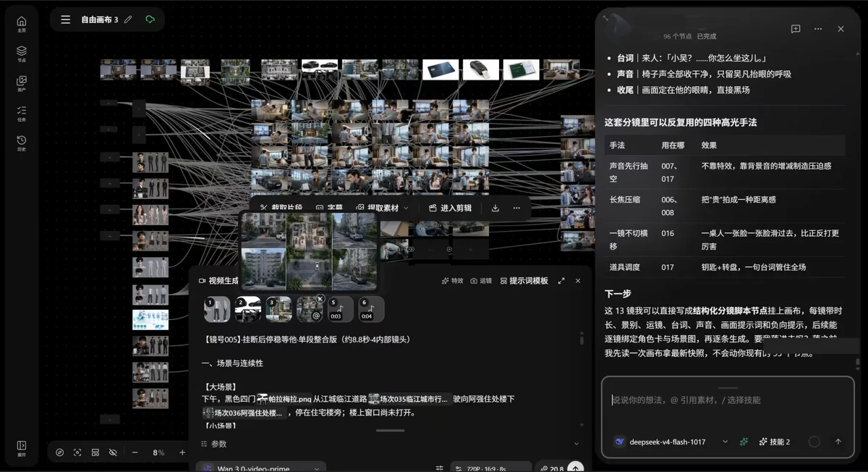The height and width of the screenshot is (472, 868).
Task: Click the 下一步 heading in chat
Action: pyautogui.click(x=618, y=294)
